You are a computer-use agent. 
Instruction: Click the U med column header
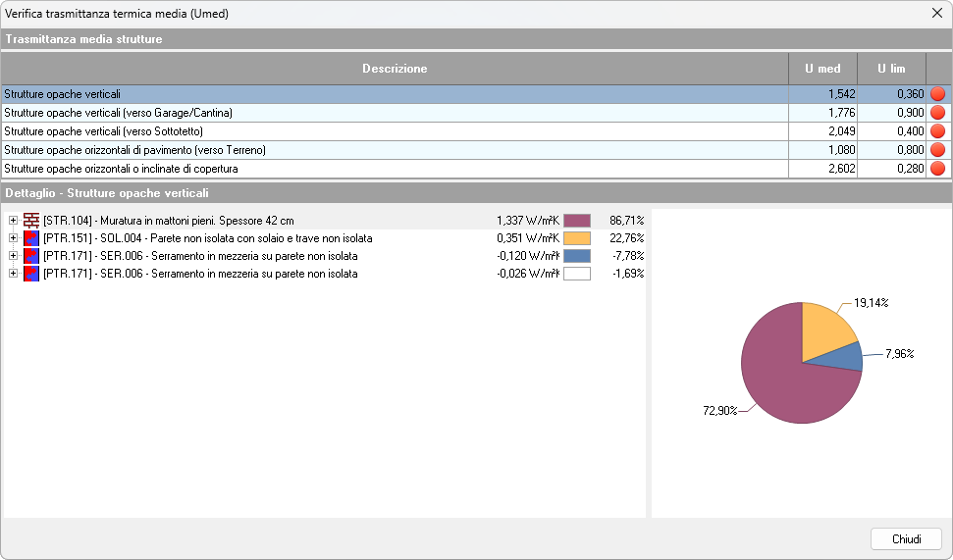(822, 69)
